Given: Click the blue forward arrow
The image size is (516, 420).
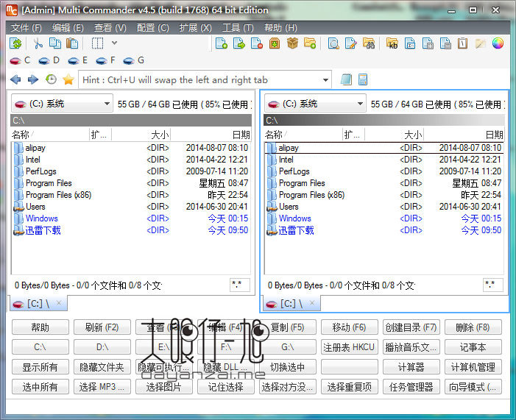Looking at the screenshot, I should point(33,79).
